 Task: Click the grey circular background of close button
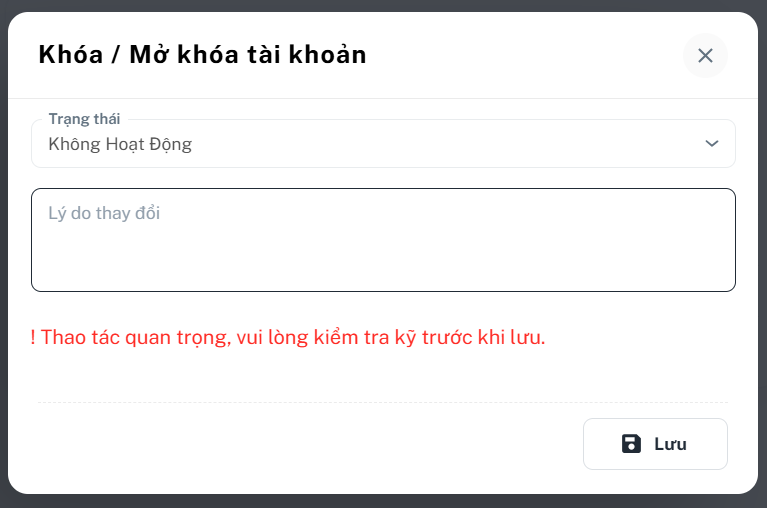(705, 56)
